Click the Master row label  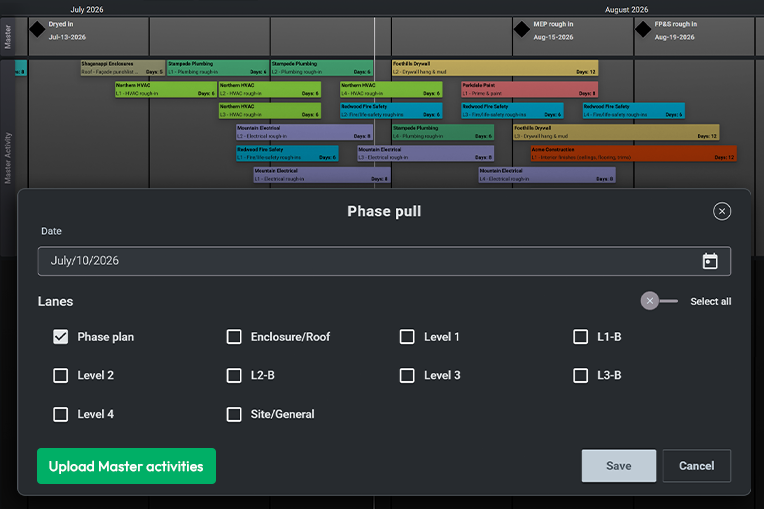(x=8, y=37)
